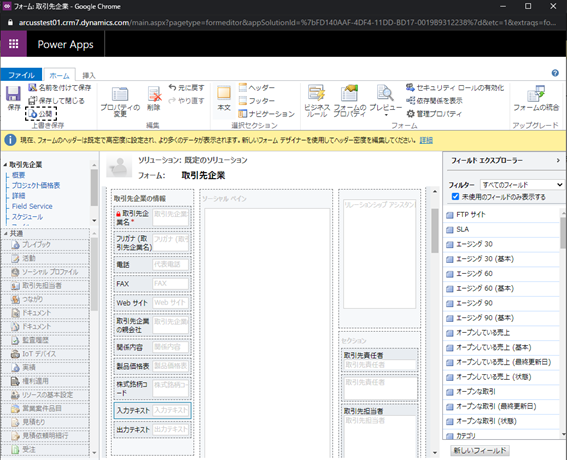Click the 入力テキスト field on form
This screenshot has height=460, width=567.
coord(152,410)
